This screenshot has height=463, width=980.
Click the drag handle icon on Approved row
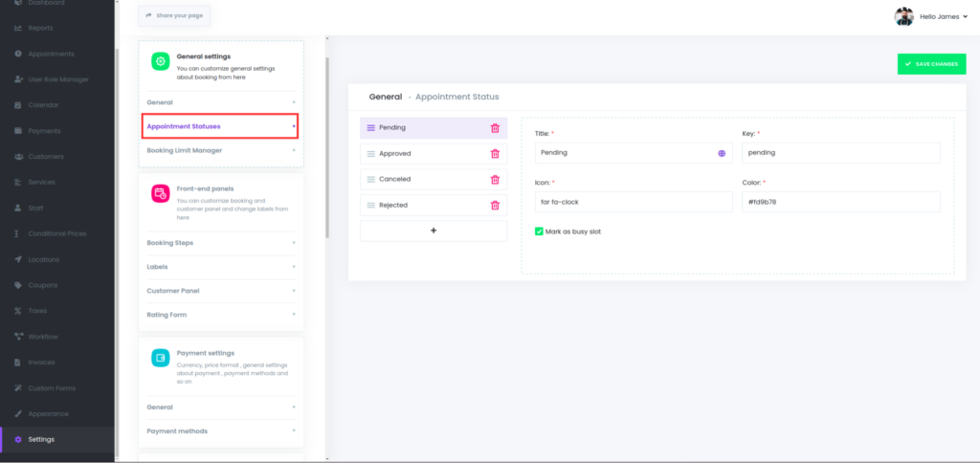(x=370, y=154)
